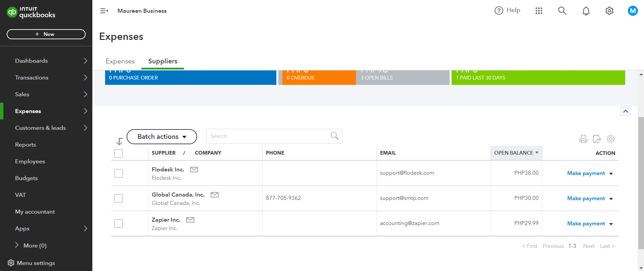Viewport: 644px width, 271px height.
Task: Make payment for Global Canada, Inc.
Action: (x=586, y=199)
